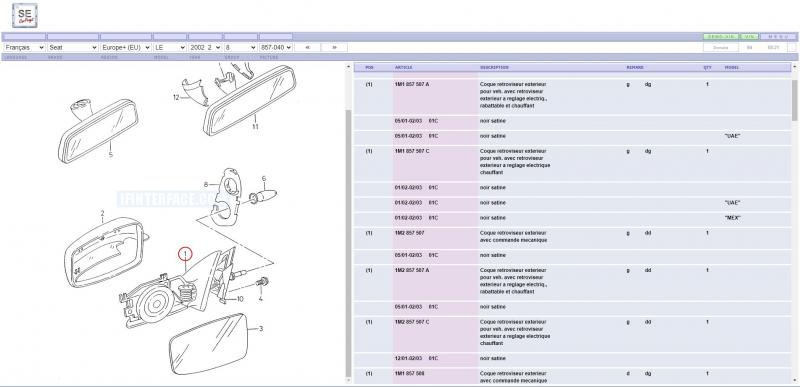
Task: Click the interior rearview mirror part 11
Action: click(x=249, y=100)
